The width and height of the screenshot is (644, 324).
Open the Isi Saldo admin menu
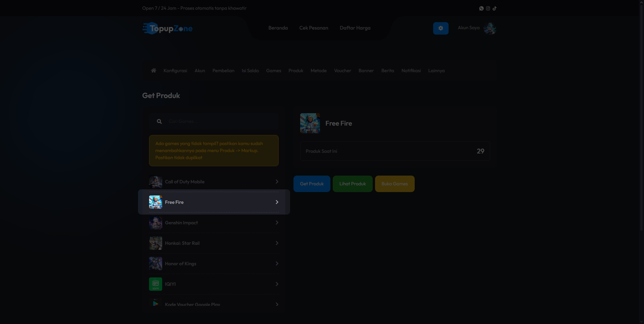click(x=250, y=71)
